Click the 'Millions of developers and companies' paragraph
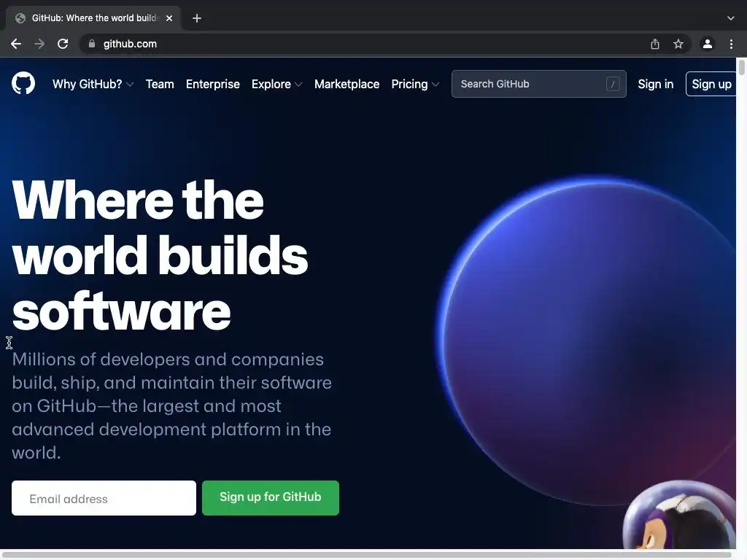 [x=171, y=405]
